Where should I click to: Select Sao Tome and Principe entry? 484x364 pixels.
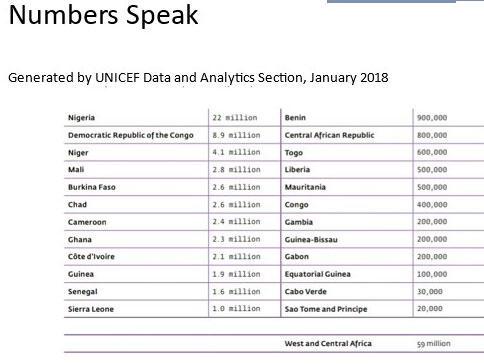pos(326,309)
